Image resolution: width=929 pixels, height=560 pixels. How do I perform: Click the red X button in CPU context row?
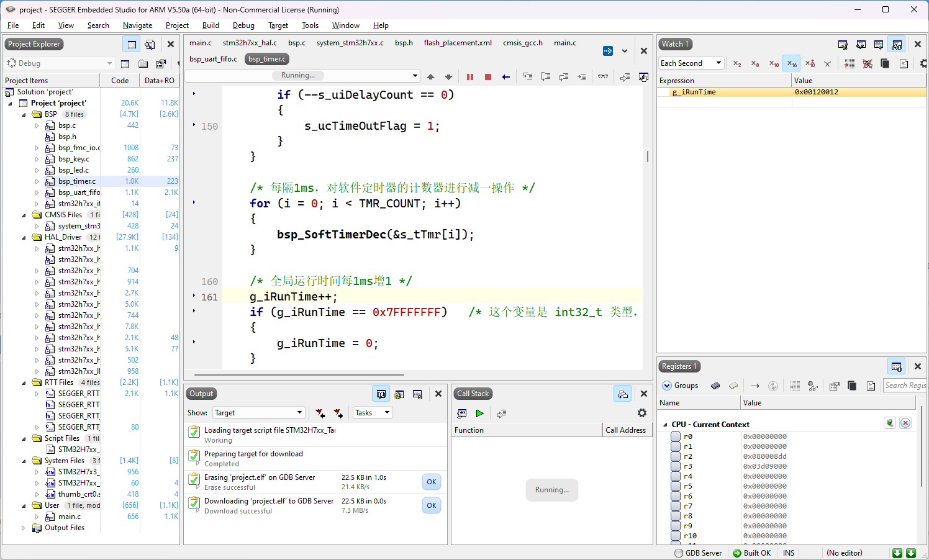pos(905,423)
